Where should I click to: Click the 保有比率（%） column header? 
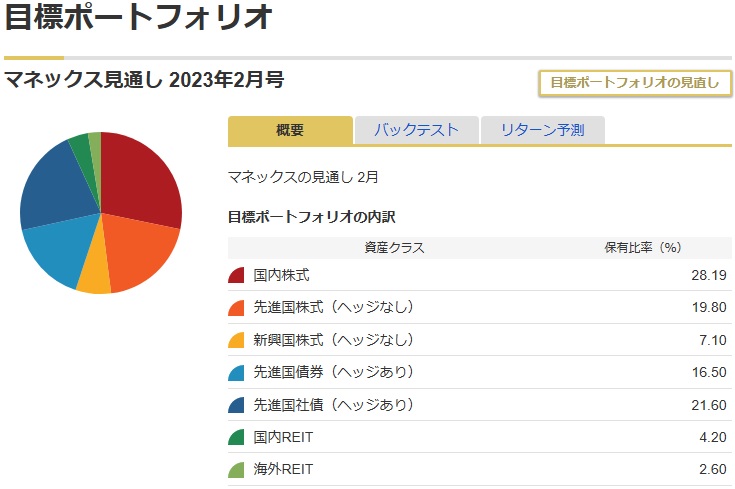coord(643,248)
